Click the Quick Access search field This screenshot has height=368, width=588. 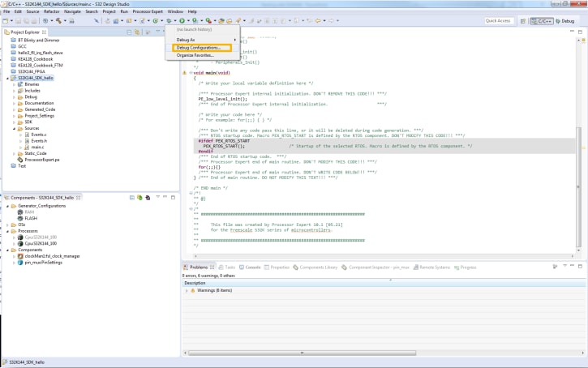click(x=498, y=20)
